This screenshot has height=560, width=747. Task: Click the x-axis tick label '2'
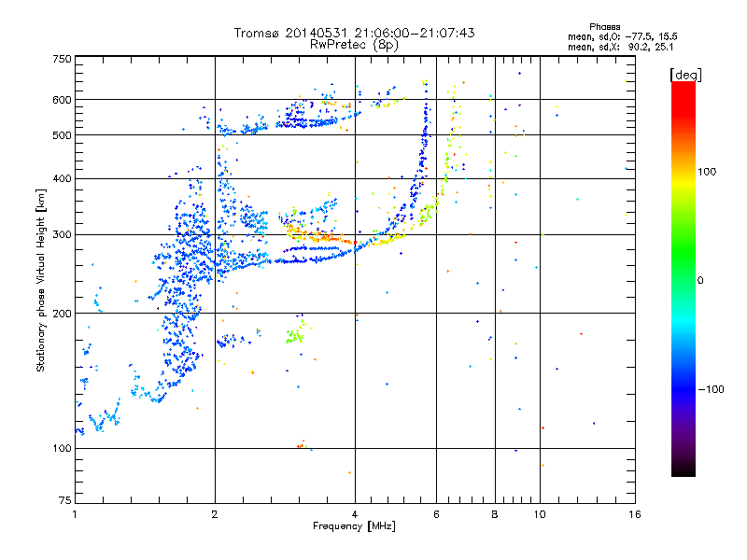tap(215, 514)
